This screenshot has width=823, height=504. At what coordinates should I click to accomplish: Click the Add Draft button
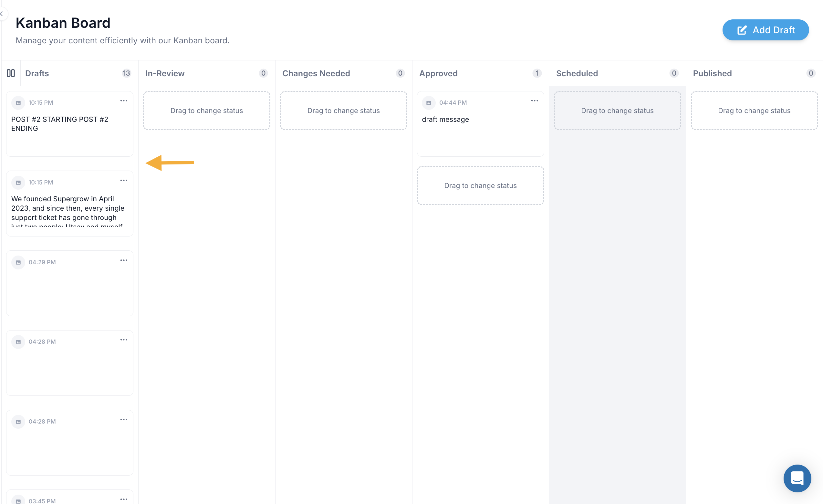coord(765,30)
